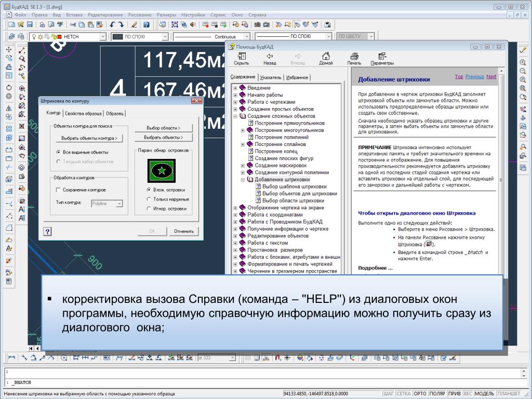Expand 'Работа с текстом' tree node

235,243
